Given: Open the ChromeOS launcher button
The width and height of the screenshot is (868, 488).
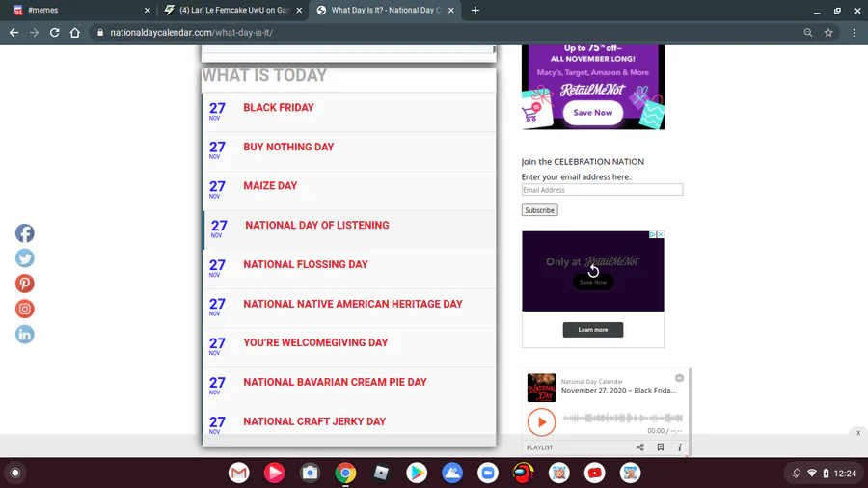Looking at the screenshot, I should 15,474.
